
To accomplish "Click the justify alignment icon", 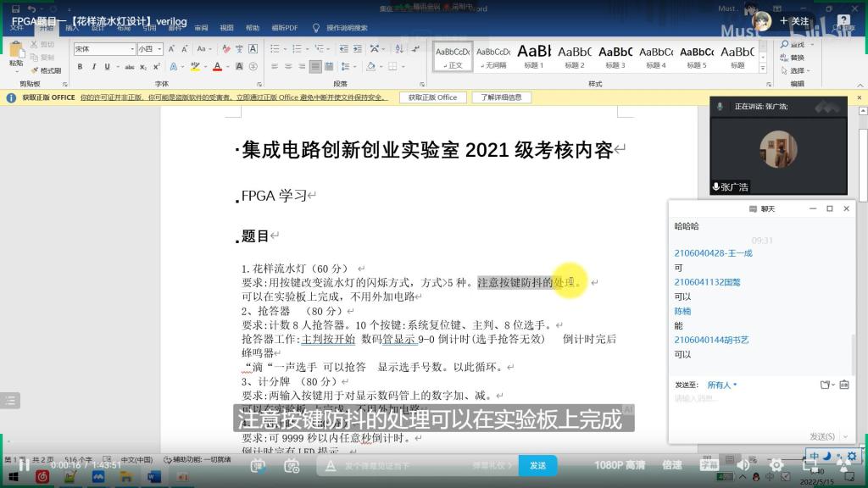I will (315, 66).
